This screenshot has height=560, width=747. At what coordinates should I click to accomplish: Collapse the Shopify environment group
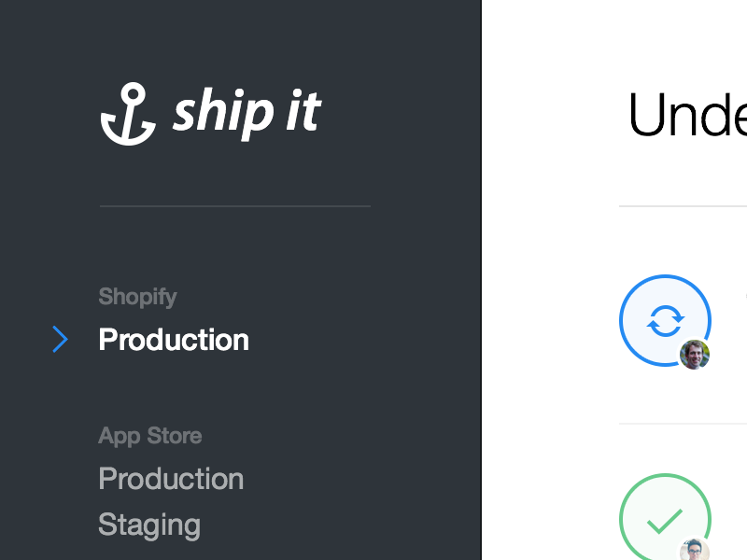137,296
